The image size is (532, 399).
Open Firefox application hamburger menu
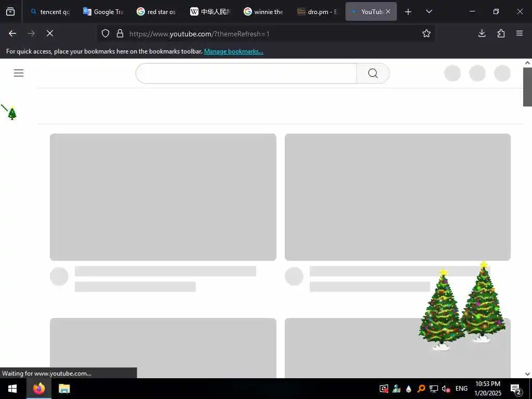(x=520, y=33)
